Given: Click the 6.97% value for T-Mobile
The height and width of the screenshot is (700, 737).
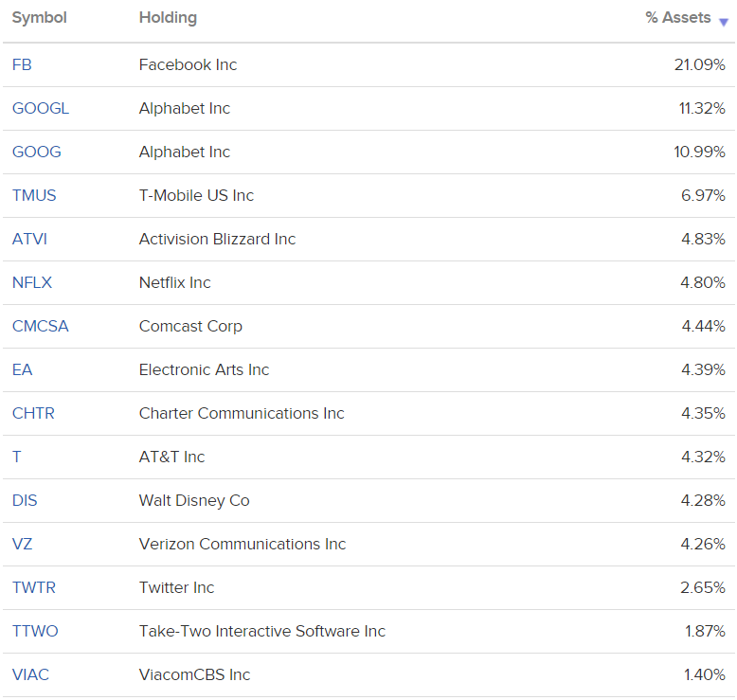Looking at the screenshot, I should click(x=703, y=195).
